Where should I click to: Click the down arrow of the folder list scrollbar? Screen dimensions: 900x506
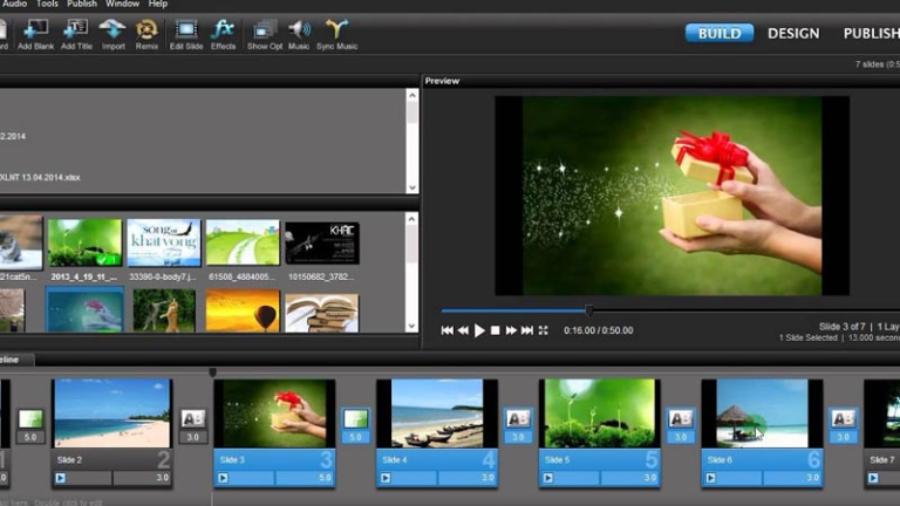[412, 187]
